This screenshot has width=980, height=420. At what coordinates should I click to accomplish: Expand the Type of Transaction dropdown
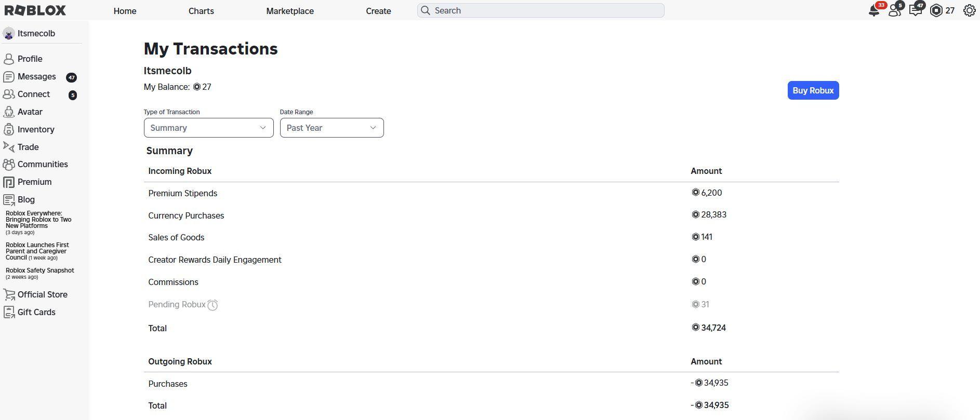[208, 128]
